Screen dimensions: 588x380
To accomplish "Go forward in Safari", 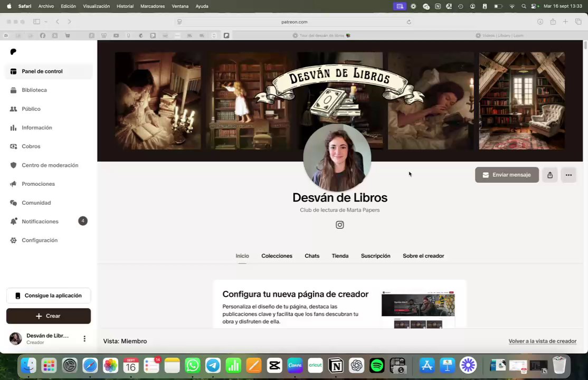I will [69, 22].
